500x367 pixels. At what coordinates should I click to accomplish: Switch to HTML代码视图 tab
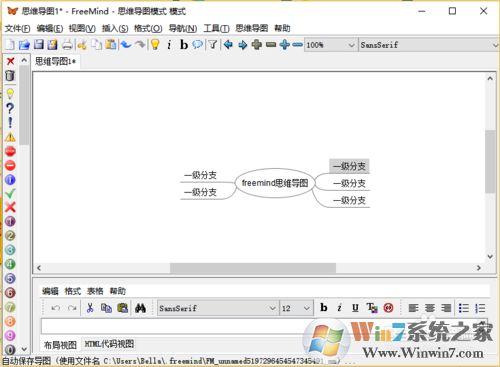coord(109,344)
